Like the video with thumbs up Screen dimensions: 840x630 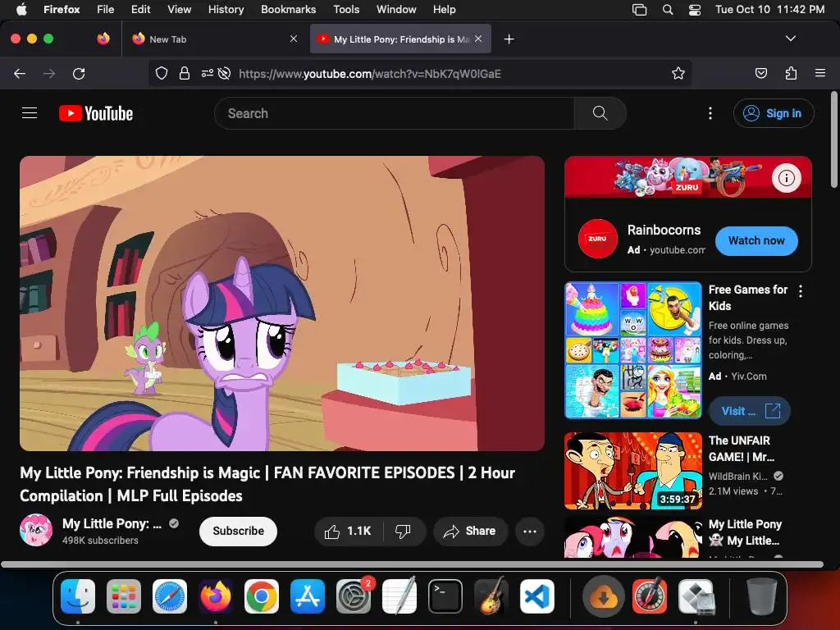(x=348, y=531)
